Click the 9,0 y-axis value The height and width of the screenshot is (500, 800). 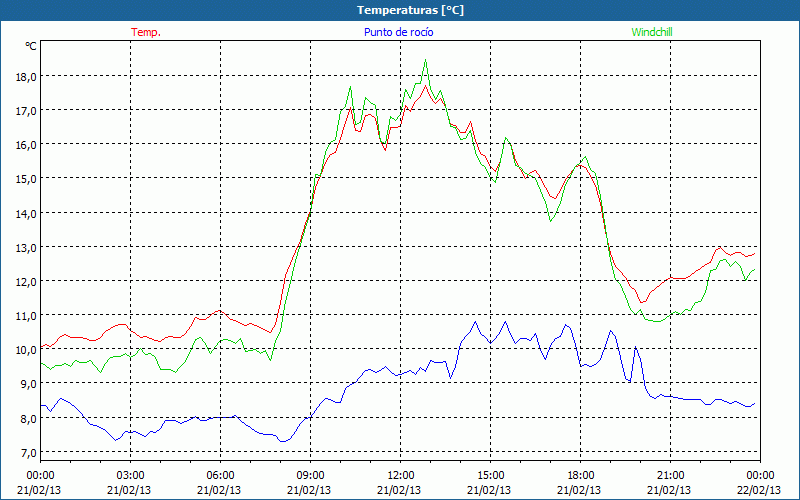tap(28, 384)
